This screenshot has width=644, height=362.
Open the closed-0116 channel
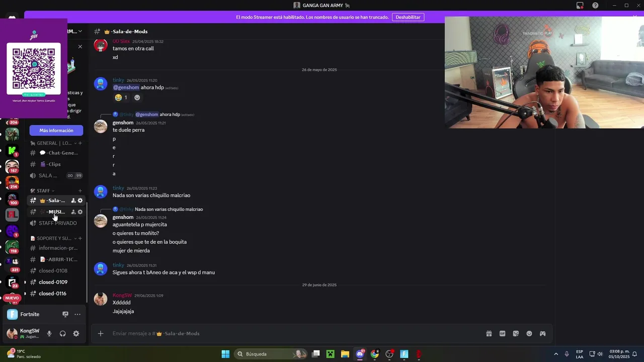pyautogui.click(x=56, y=294)
